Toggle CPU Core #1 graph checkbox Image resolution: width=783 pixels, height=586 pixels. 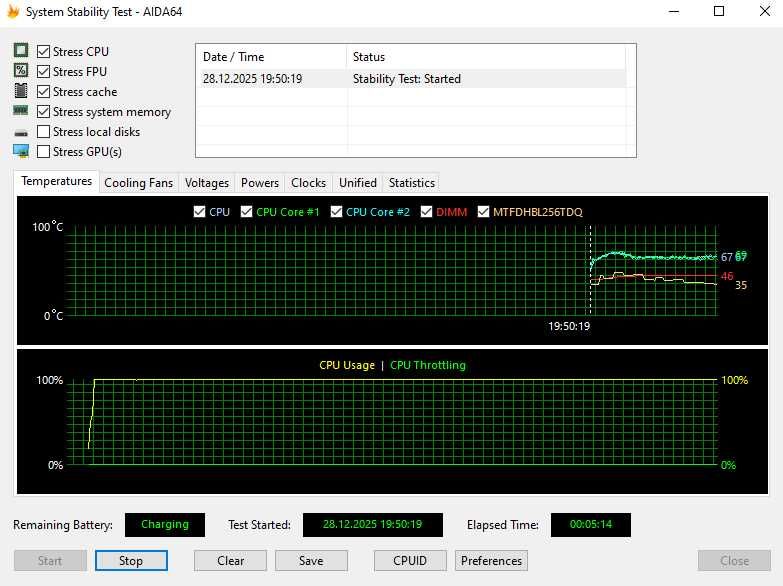[246, 212]
